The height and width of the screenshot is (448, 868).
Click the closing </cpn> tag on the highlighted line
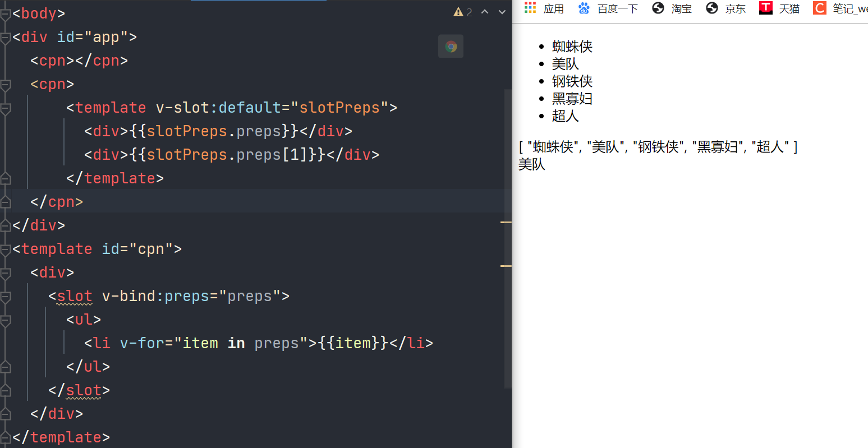click(x=57, y=202)
